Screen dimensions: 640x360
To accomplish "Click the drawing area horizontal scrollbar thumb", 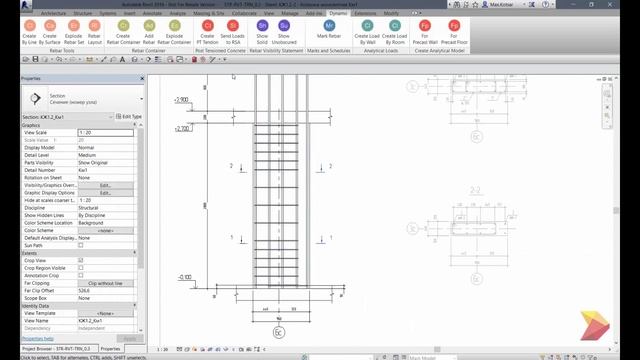I will point(437,349).
